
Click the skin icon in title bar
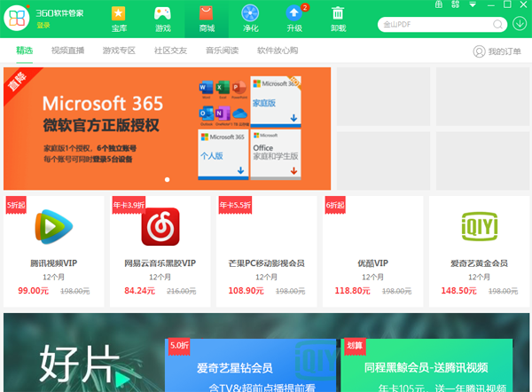[456, 4]
